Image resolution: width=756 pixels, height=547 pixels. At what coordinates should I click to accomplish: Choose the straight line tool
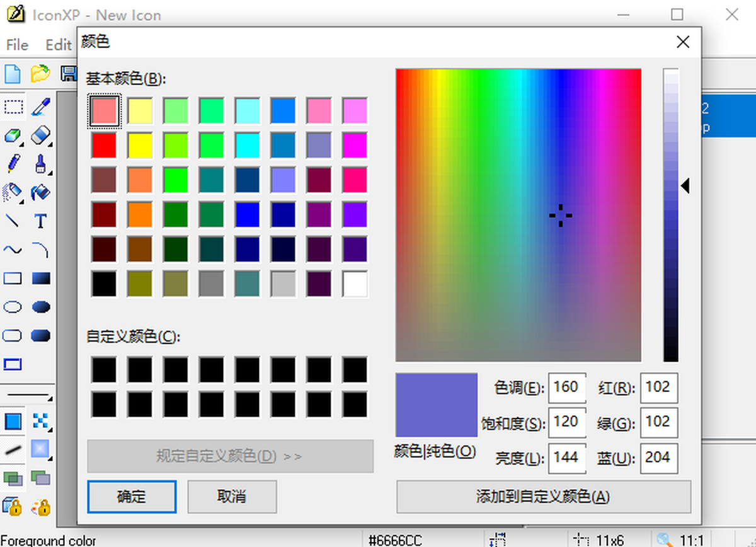(13, 221)
